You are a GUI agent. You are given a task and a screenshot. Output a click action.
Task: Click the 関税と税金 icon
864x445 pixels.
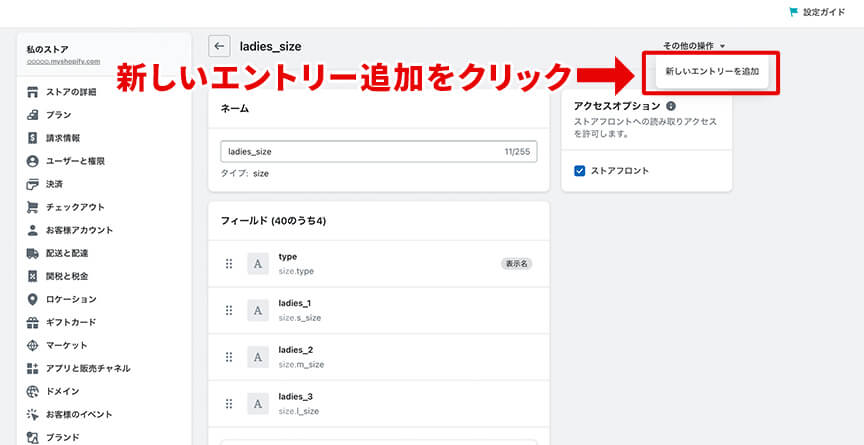point(33,276)
